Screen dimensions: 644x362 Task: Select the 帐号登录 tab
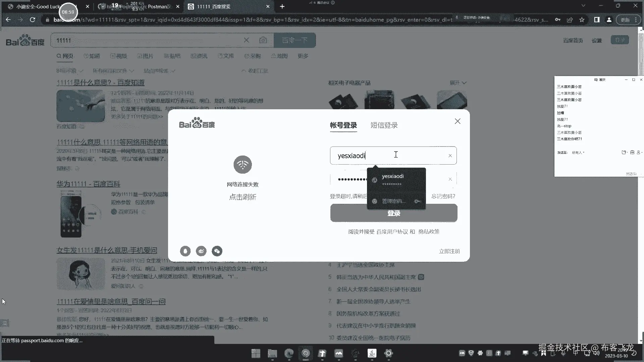(343, 125)
